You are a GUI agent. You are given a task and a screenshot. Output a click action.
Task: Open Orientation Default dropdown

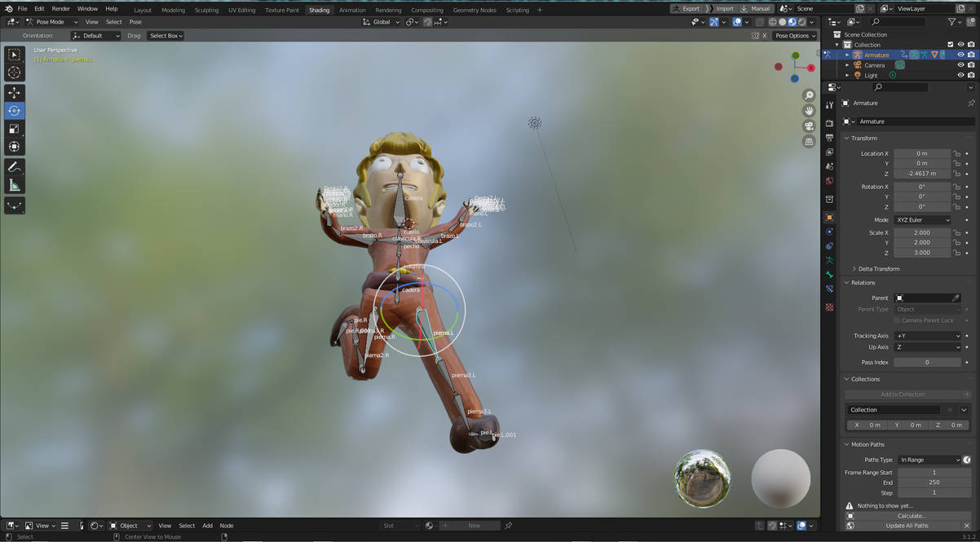coord(96,36)
